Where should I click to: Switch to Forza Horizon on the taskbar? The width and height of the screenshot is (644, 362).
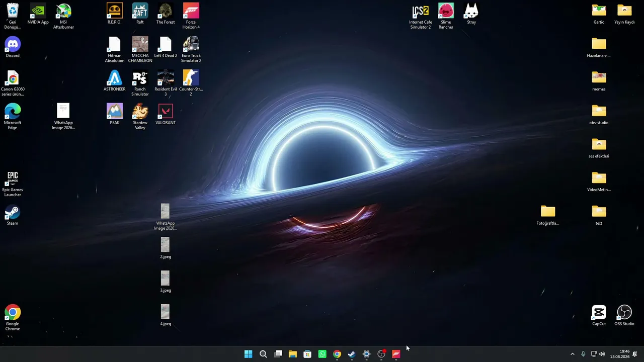tap(396, 354)
